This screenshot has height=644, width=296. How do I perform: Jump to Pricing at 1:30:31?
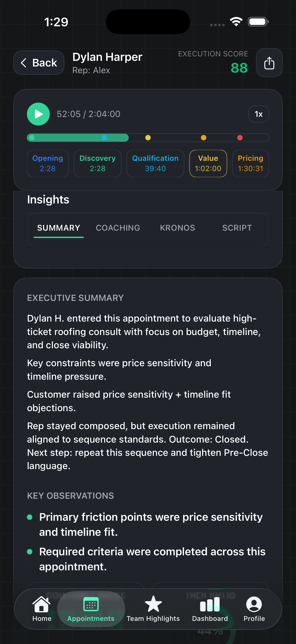coord(250,163)
